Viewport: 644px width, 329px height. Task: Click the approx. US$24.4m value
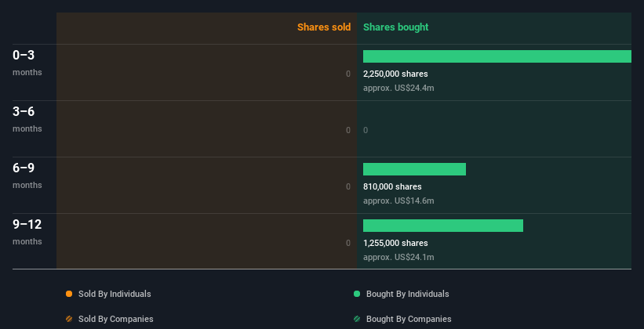click(x=398, y=88)
